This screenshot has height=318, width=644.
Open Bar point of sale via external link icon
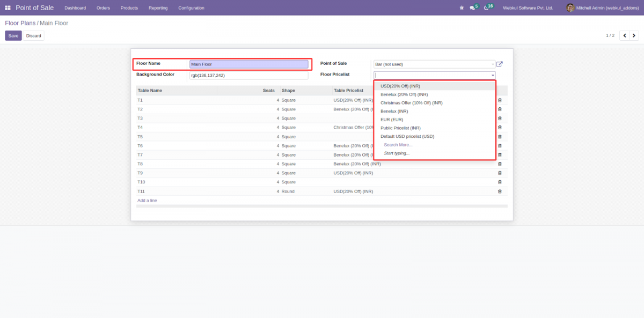coord(499,63)
